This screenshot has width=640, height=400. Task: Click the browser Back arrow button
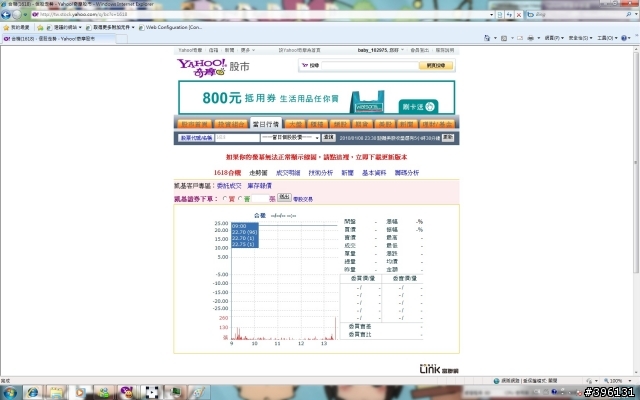pos(6,15)
